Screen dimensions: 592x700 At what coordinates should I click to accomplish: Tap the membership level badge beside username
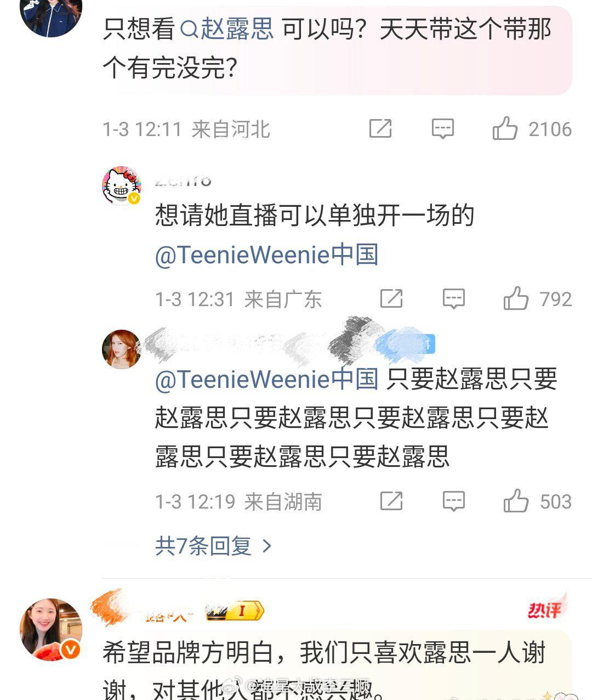coord(236,611)
